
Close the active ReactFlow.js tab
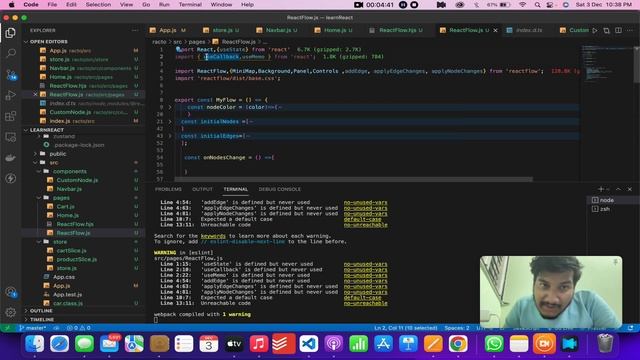point(496,31)
